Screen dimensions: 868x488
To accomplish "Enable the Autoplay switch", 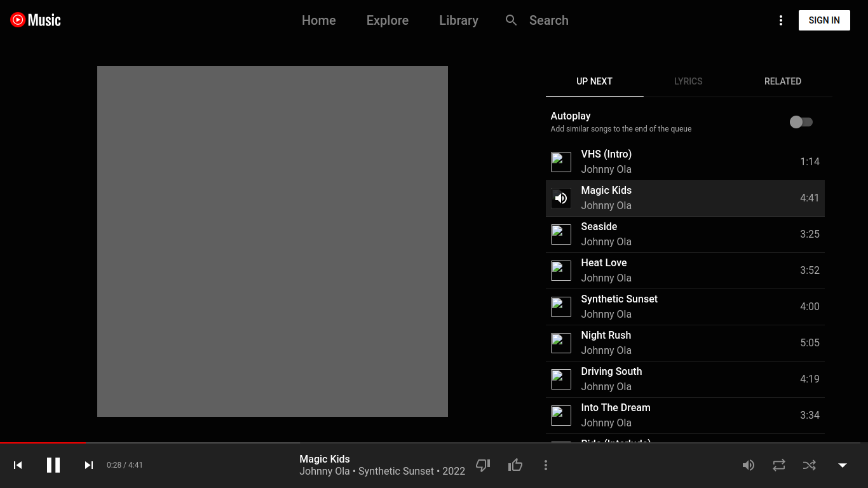I will (x=801, y=122).
